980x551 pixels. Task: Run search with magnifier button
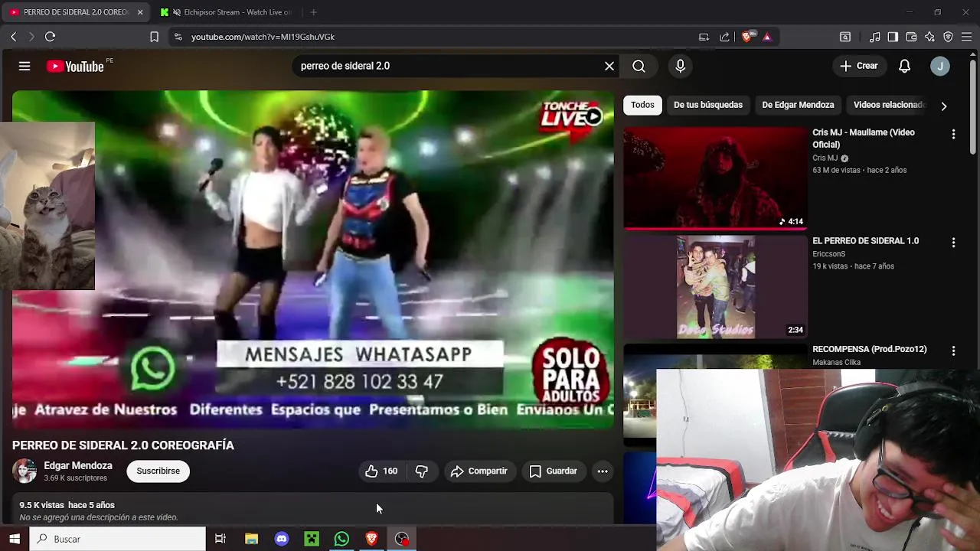(x=639, y=67)
